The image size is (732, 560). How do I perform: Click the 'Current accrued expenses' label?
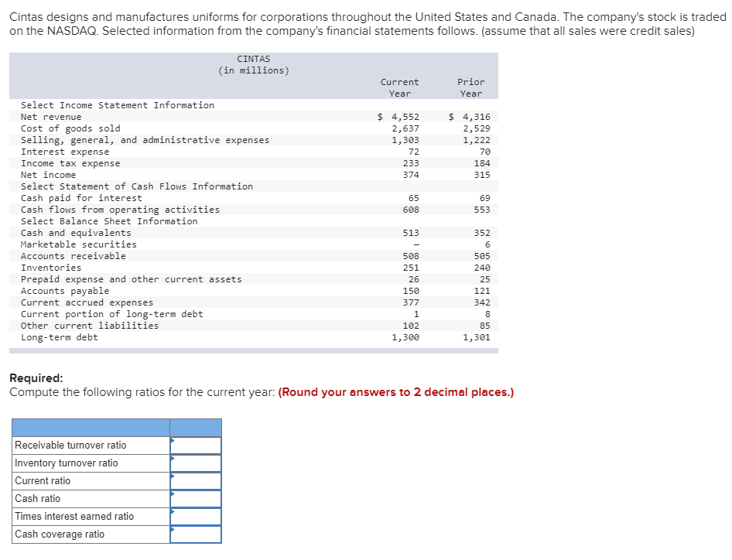pos(87,302)
